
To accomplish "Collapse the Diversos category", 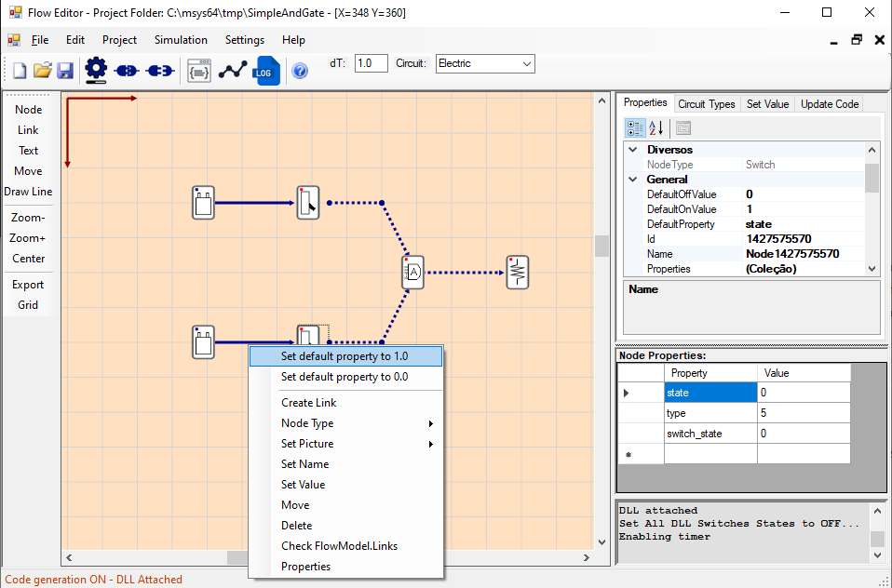I will click(632, 150).
